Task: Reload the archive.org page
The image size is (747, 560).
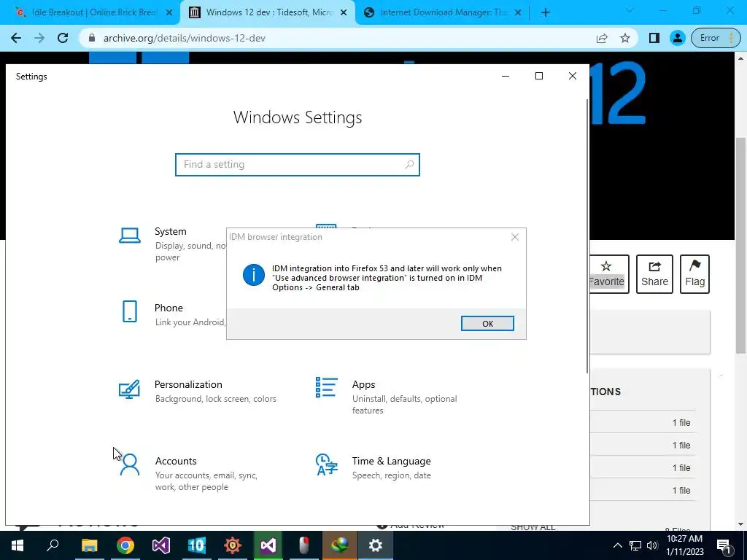Action: pos(63,38)
